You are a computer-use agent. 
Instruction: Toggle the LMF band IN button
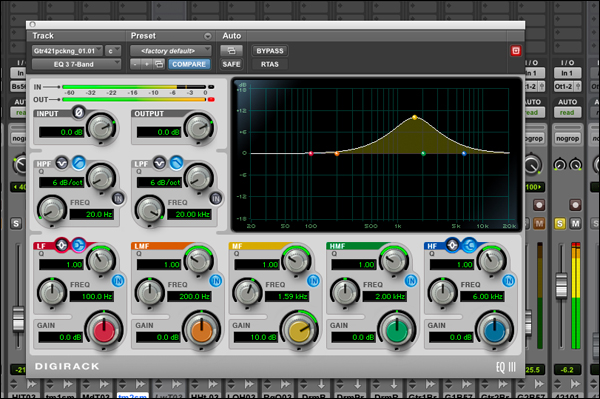216,281
